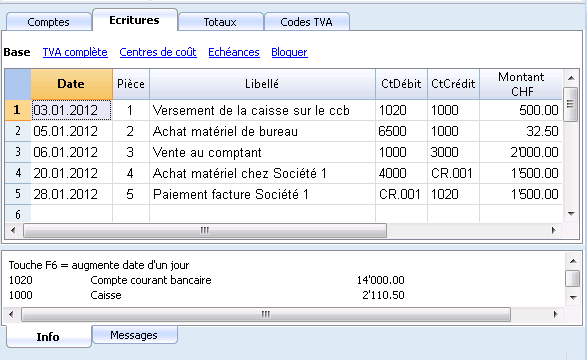Viewport: 587px width, 360px height.
Task: Click info panel up scroll arrow
Action: point(572,261)
